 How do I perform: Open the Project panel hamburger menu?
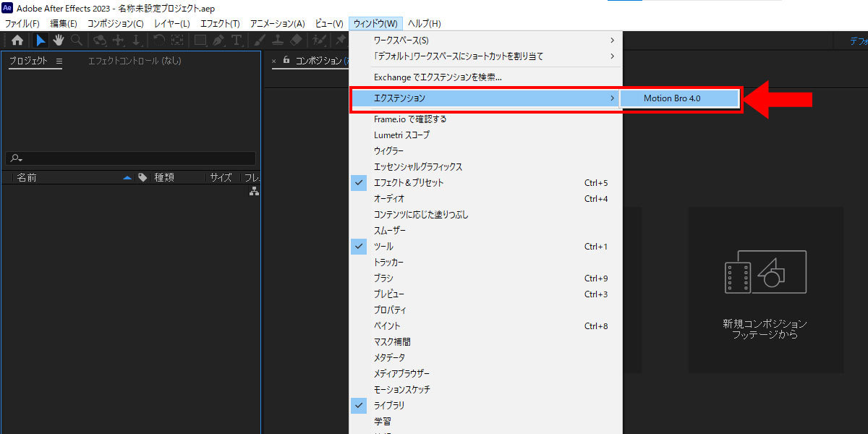tap(59, 61)
